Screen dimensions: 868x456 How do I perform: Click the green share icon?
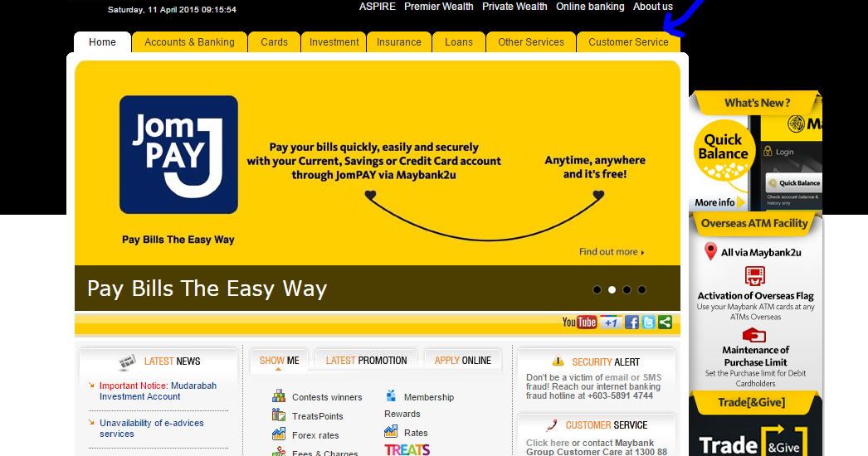pyautogui.click(x=665, y=322)
